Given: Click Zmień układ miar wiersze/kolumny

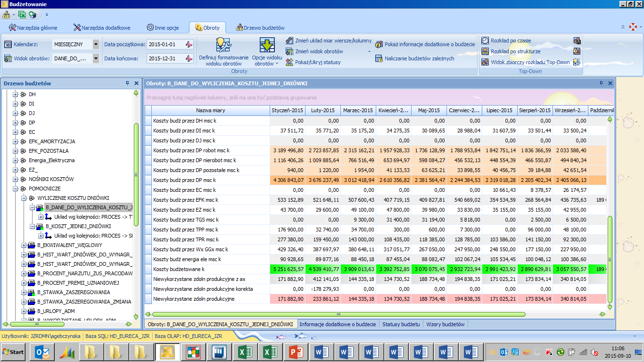Looking at the screenshot, I should coord(329,41).
